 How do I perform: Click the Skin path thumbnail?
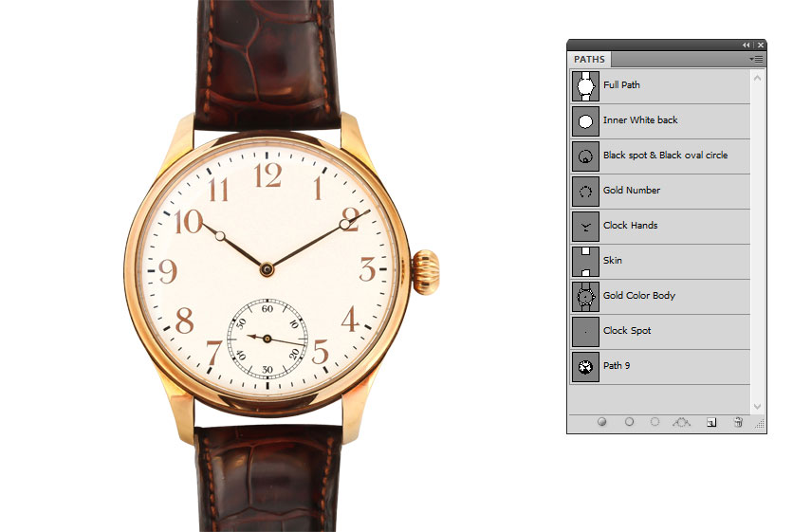[585, 261]
